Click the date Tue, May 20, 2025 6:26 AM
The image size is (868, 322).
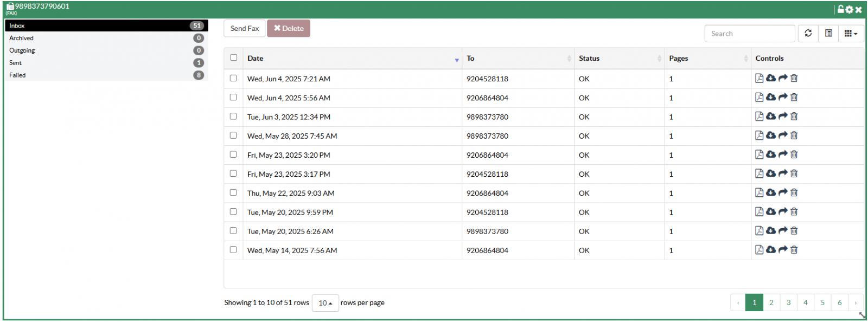pos(290,231)
